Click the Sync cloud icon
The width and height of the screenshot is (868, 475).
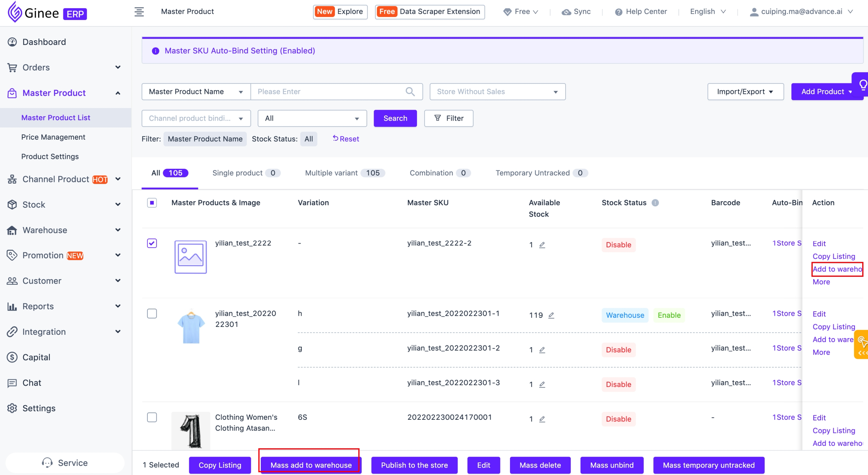(x=566, y=12)
